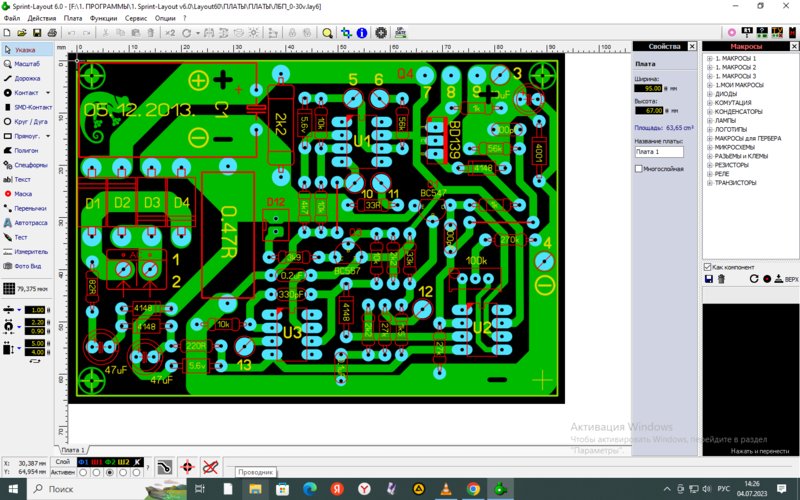Viewport: 800px width, 500px height.
Task: Activate layer Ш1 radio button
Action: 96,473
